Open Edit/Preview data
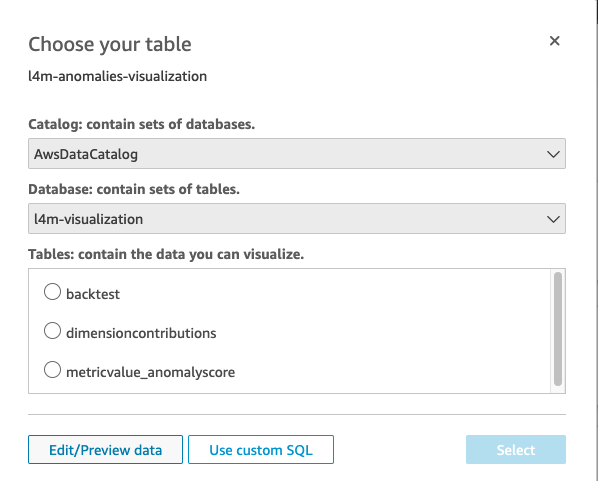Screen dimensions: 598x481 tap(105, 450)
